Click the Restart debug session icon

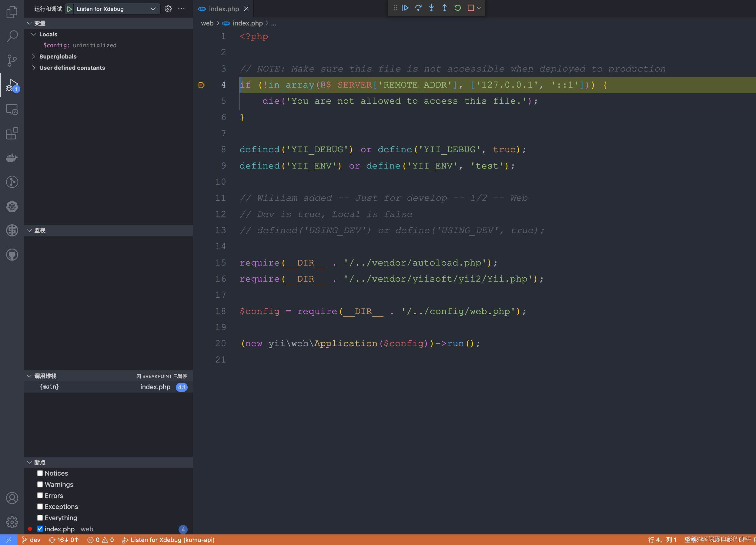click(457, 8)
